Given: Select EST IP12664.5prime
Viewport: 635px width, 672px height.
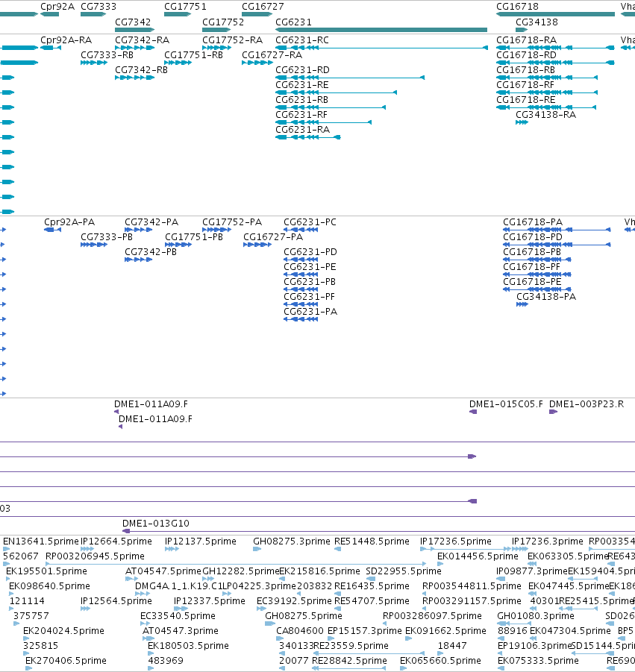Looking at the screenshot, I should pyautogui.click(x=116, y=541).
